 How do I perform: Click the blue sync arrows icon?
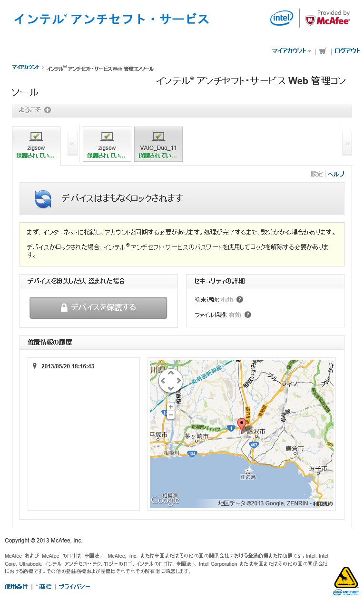[43, 198]
